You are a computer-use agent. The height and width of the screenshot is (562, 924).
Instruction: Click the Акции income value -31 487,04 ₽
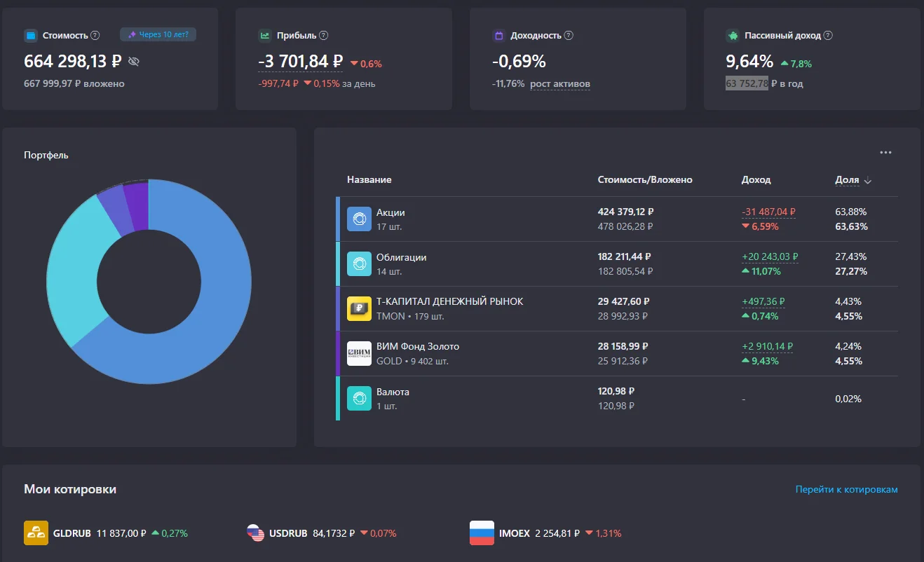point(768,212)
